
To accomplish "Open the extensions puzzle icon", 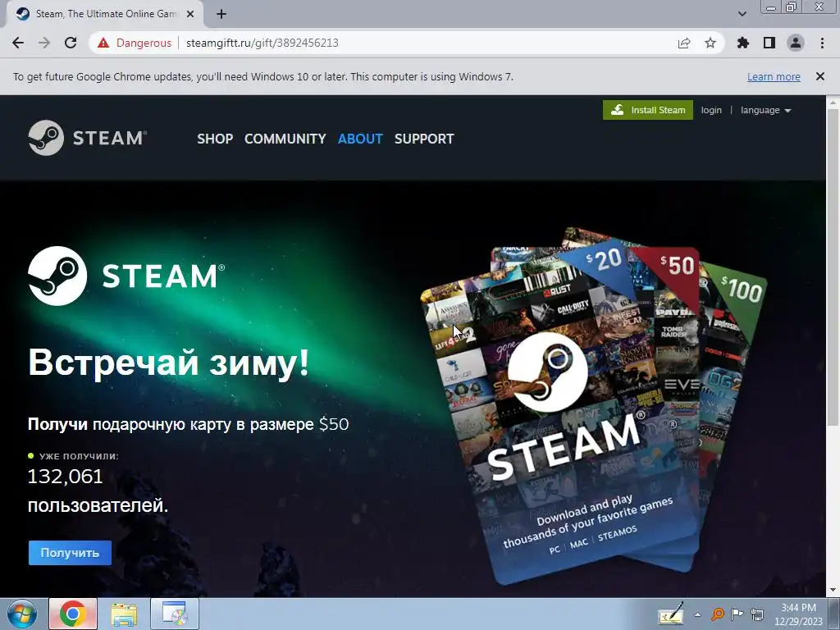I will pos(743,43).
